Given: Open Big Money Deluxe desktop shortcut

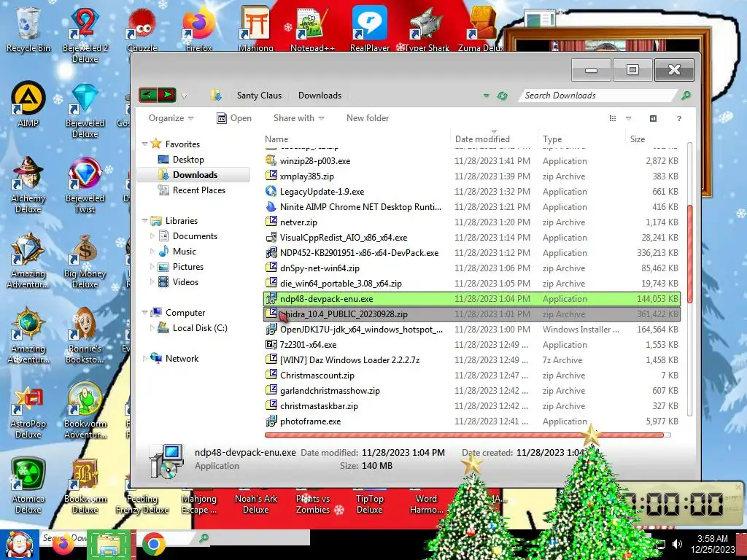Looking at the screenshot, I should click(x=85, y=261).
